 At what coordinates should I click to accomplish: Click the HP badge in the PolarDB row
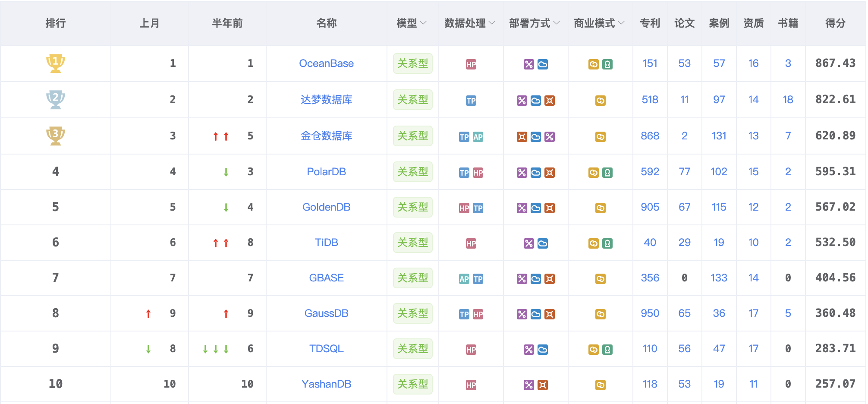[478, 173]
